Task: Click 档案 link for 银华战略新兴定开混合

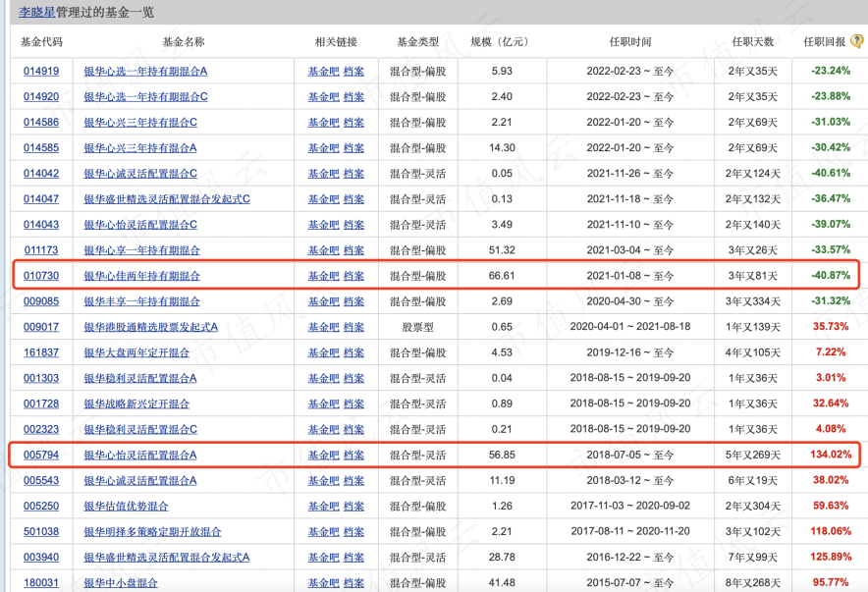Action: point(353,404)
